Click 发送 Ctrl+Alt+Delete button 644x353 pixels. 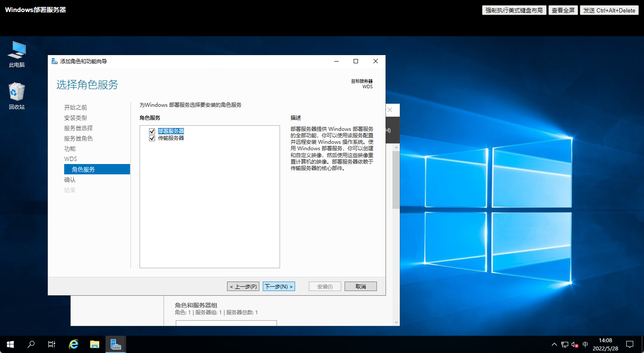609,10
